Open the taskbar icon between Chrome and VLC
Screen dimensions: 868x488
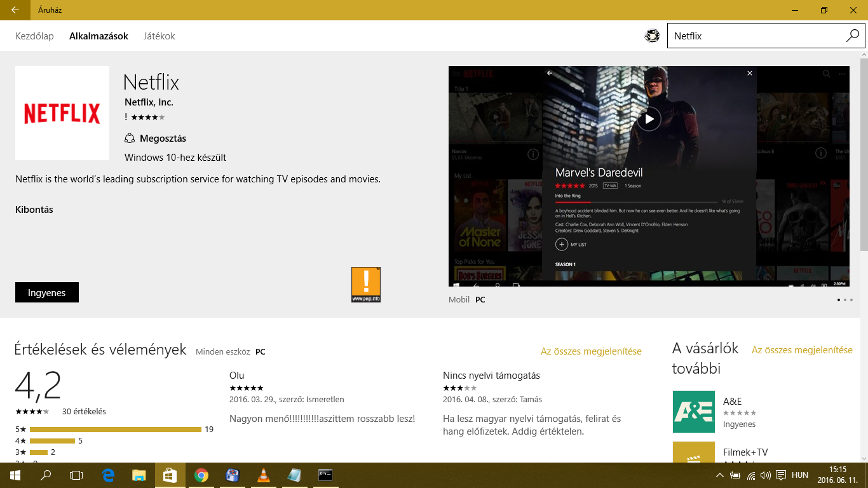point(233,475)
